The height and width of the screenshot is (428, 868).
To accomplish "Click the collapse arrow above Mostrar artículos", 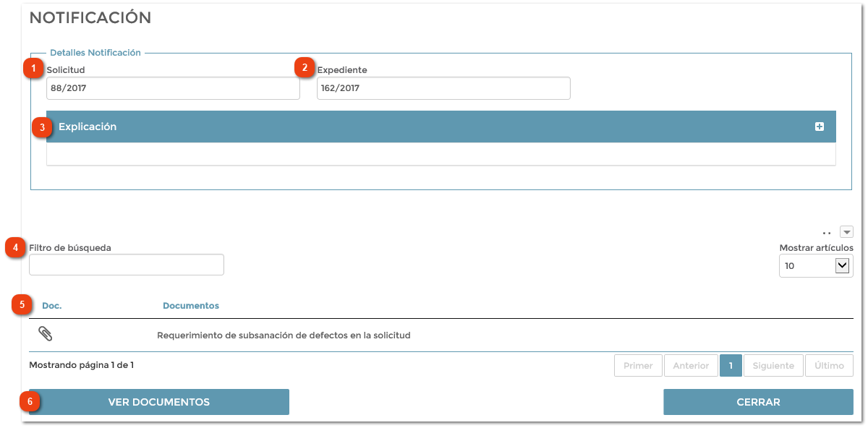I will tap(846, 231).
